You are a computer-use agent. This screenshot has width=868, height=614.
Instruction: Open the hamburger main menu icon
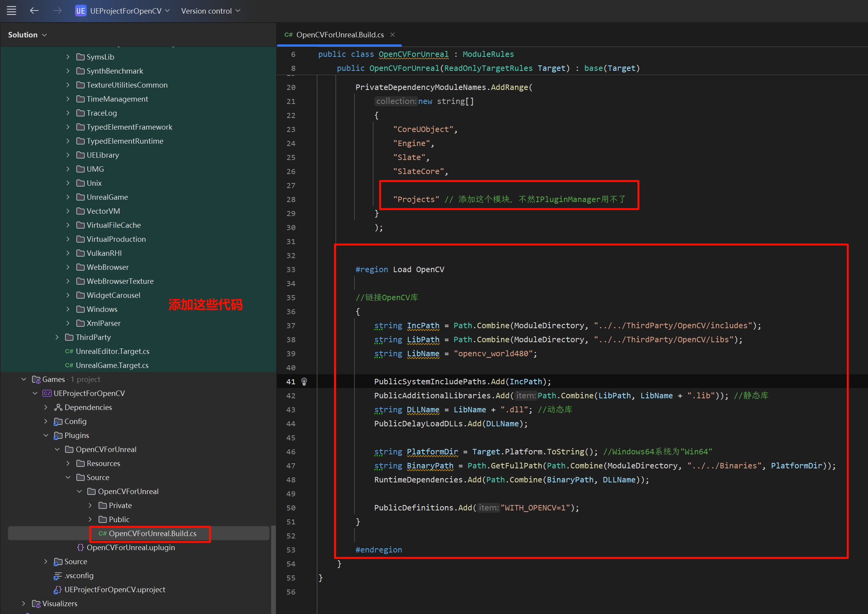(x=12, y=11)
